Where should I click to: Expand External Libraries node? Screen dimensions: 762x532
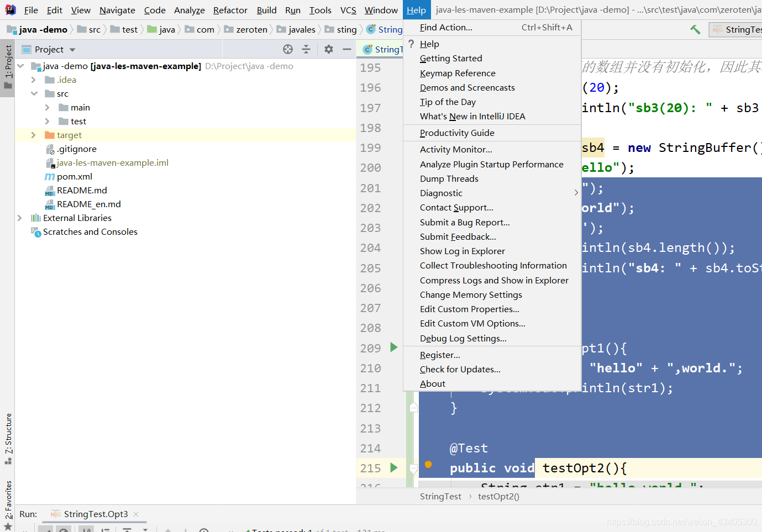pyautogui.click(x=20, y=218)
